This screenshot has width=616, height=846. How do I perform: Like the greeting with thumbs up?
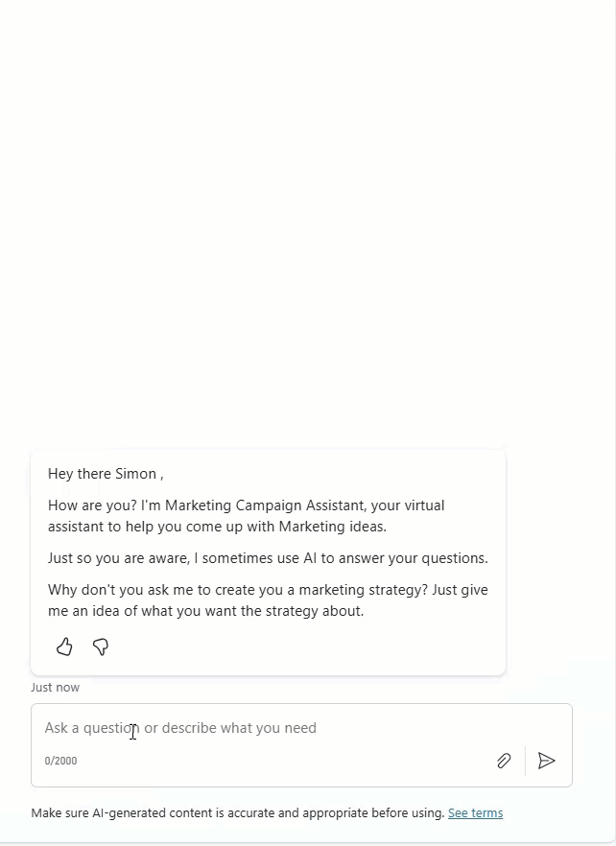point(64,646)
